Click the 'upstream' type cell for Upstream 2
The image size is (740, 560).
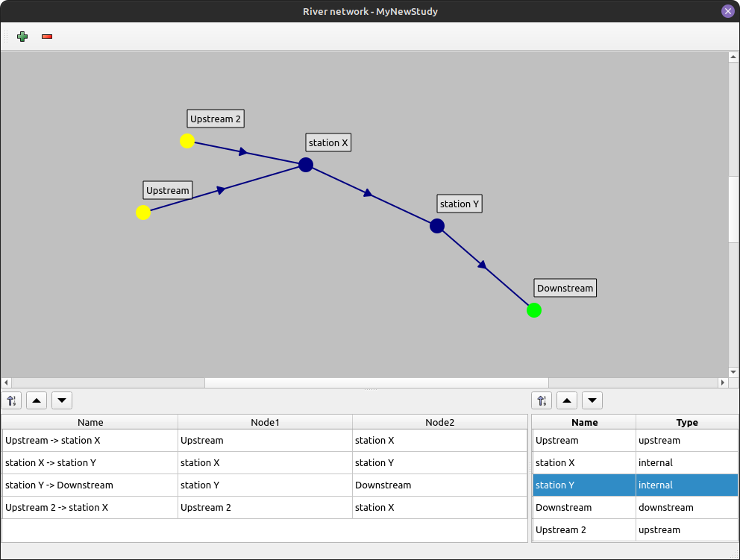coord(686,530)
